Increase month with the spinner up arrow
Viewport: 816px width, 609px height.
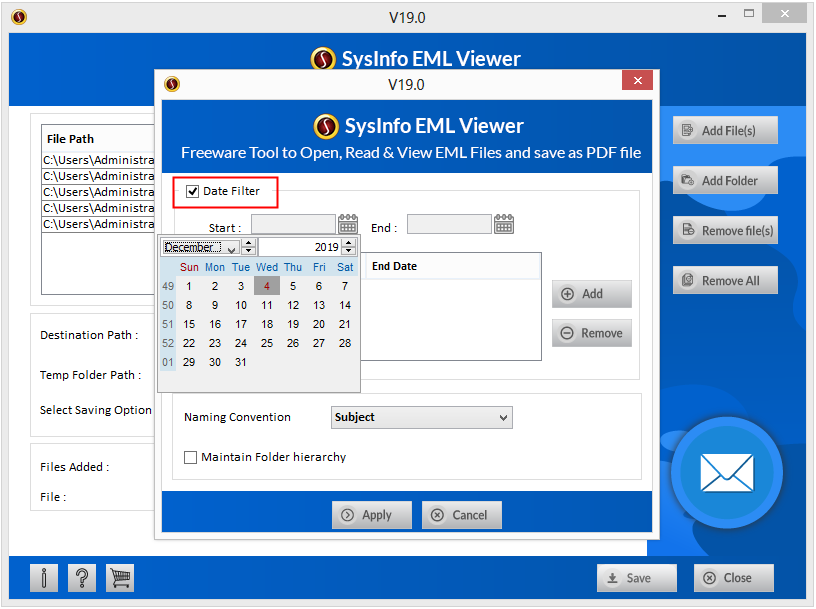tap(249, 244)
